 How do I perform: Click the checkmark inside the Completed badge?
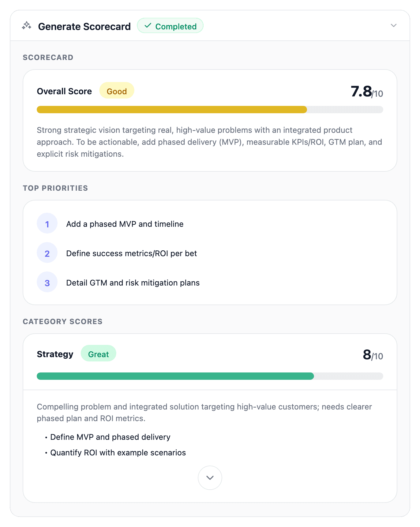(x=148, y=26)
